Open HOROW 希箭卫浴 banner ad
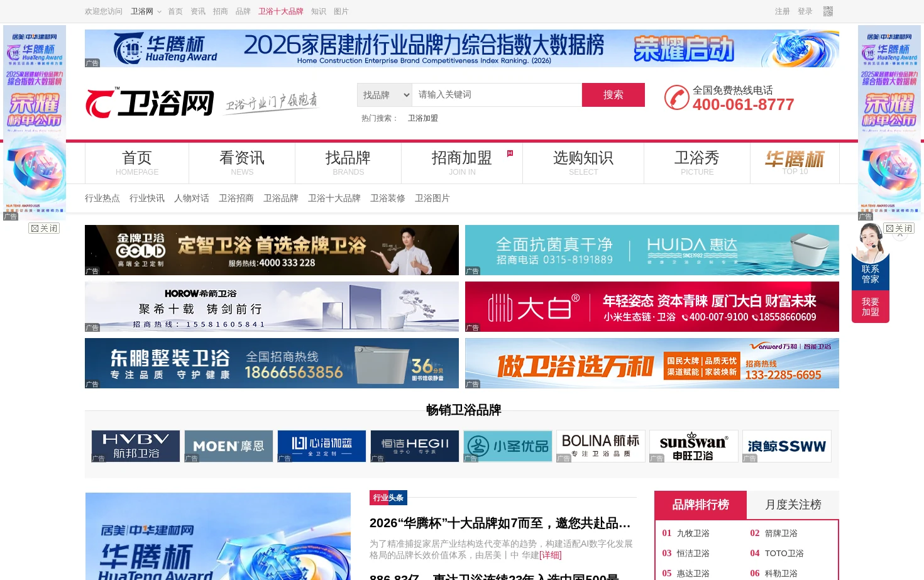 pyautogui.click(x=272, y=307)
